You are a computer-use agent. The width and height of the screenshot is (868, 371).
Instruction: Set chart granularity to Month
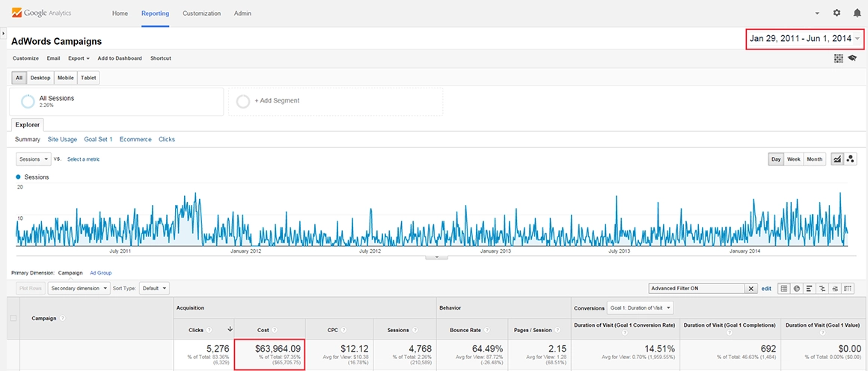[814, 159]
